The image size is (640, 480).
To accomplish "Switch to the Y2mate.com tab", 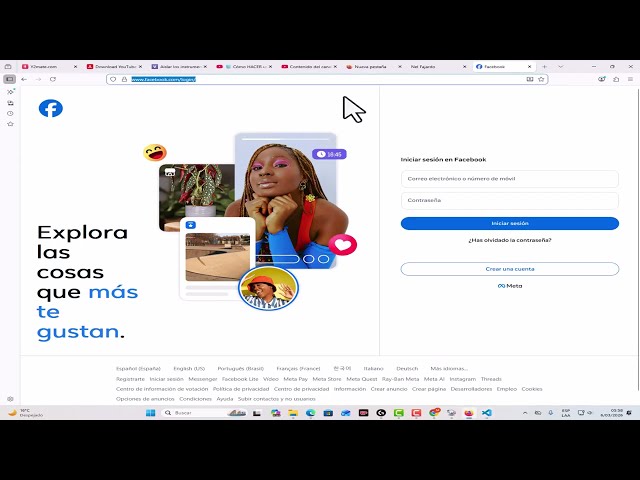I will [x=47, y=67].
